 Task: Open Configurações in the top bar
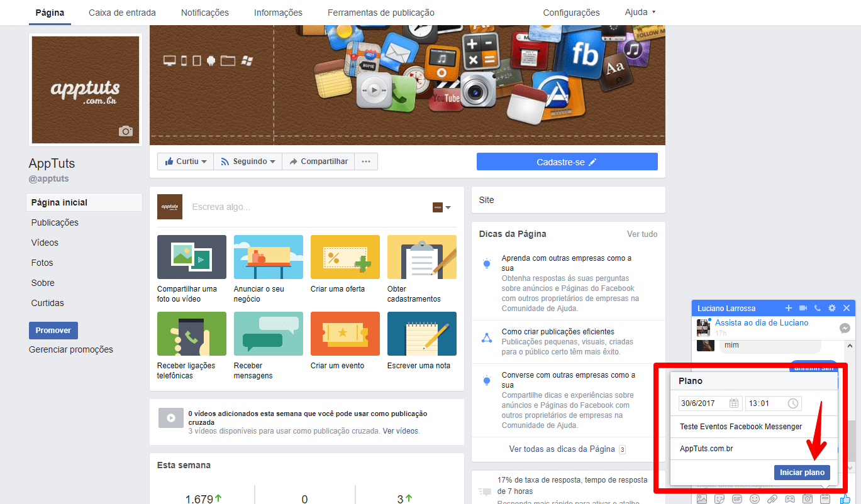pyautogui.click(x=571, y=13)
